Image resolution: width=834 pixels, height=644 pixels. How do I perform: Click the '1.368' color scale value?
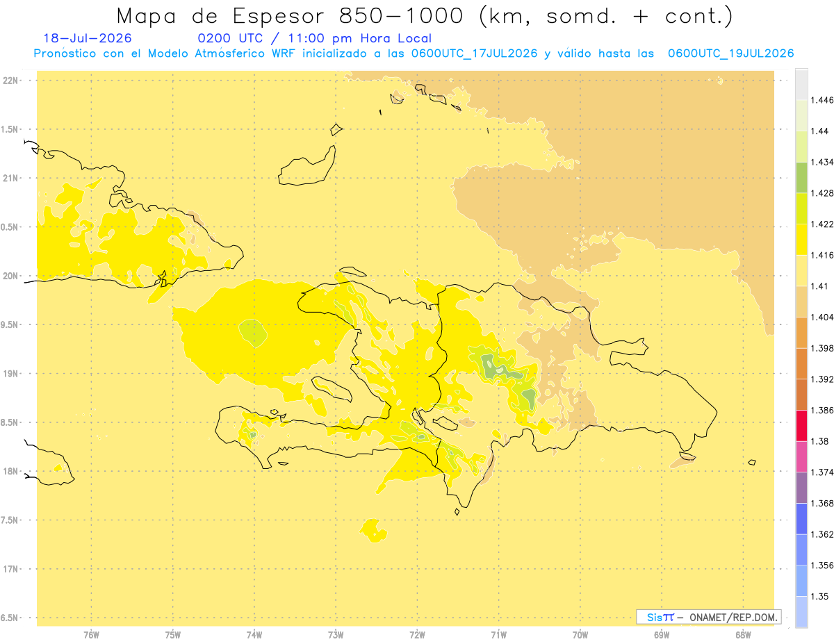coord(822,503)
